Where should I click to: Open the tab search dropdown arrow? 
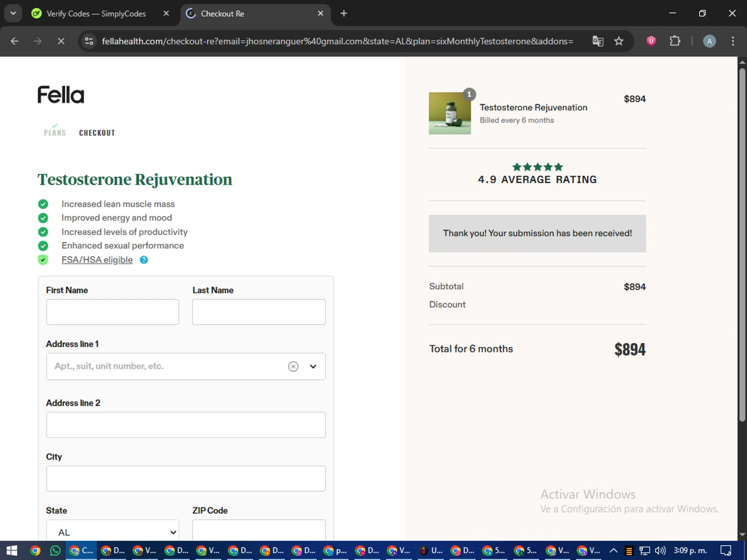coord(13,13)
